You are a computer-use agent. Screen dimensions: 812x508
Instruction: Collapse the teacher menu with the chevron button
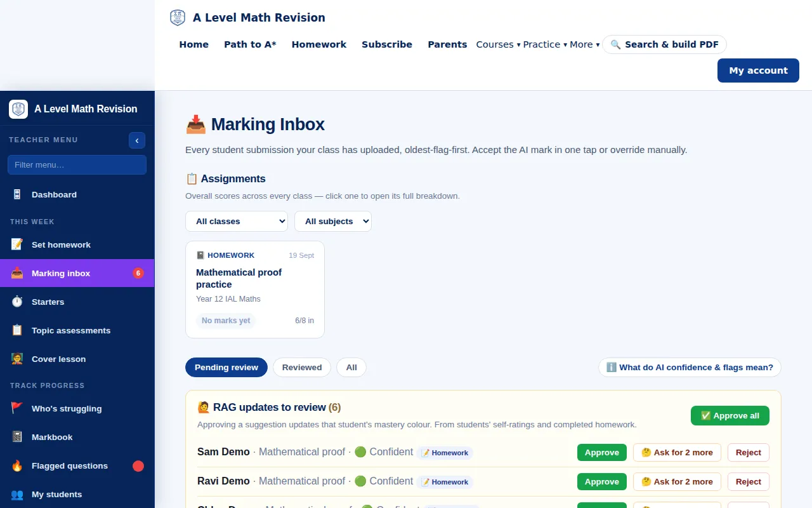pyautogui.click(x=137, y=140)
